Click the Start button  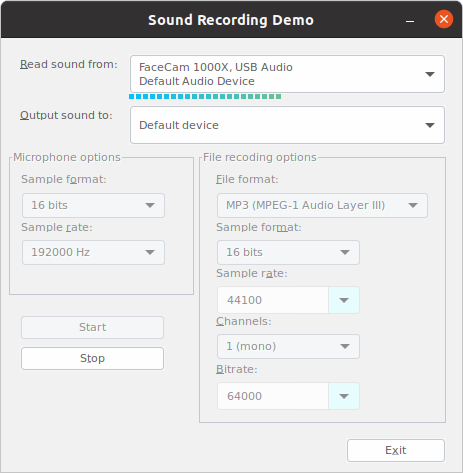[92, 327]
